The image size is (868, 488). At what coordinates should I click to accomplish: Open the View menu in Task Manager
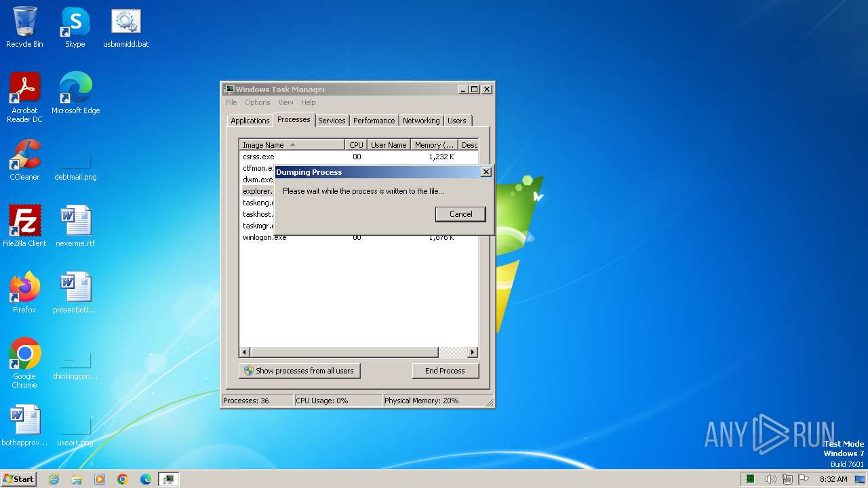click(285, 102)
